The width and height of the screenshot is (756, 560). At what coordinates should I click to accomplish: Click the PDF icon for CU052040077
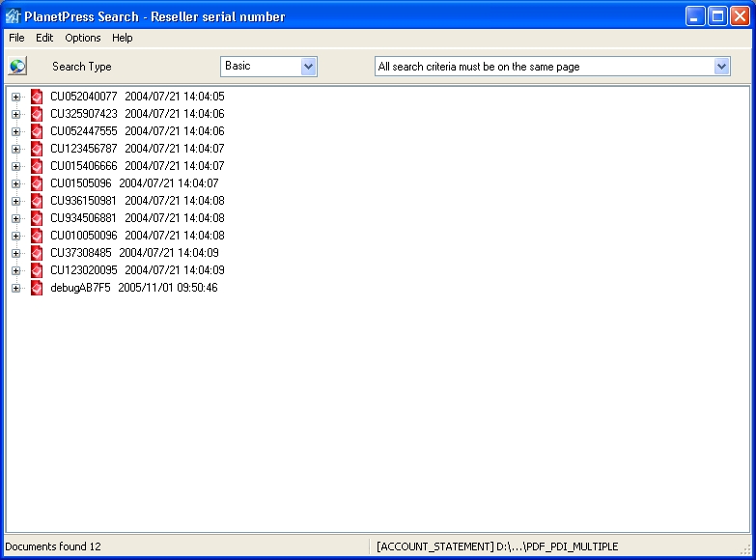(37, 97)
